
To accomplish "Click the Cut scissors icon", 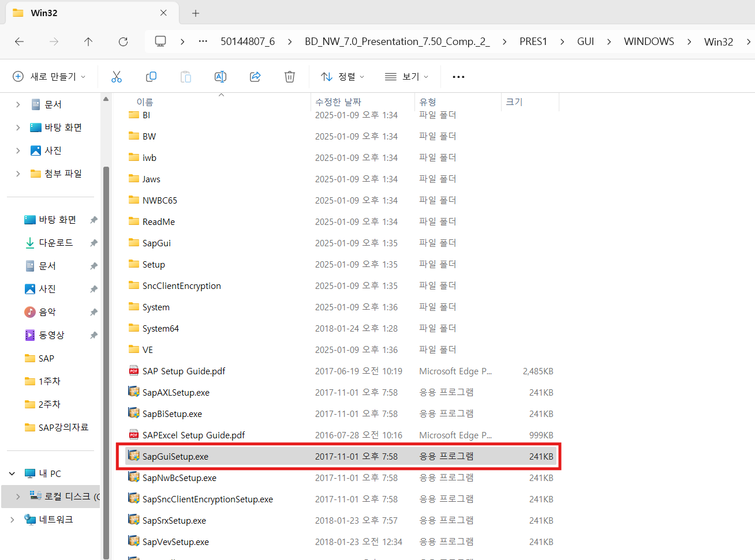I will point(117,77).
